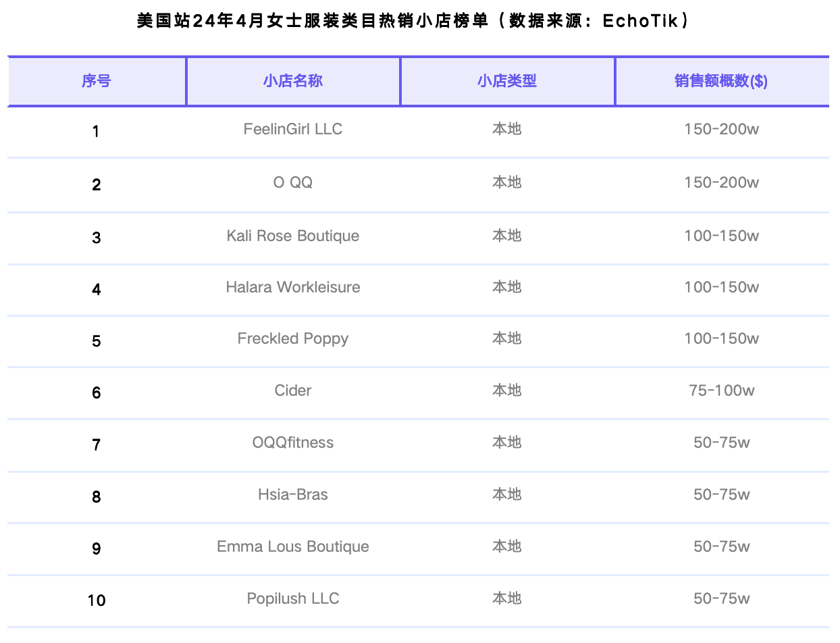
Task: Click the Cider shop name
Action: pos(292,390)
